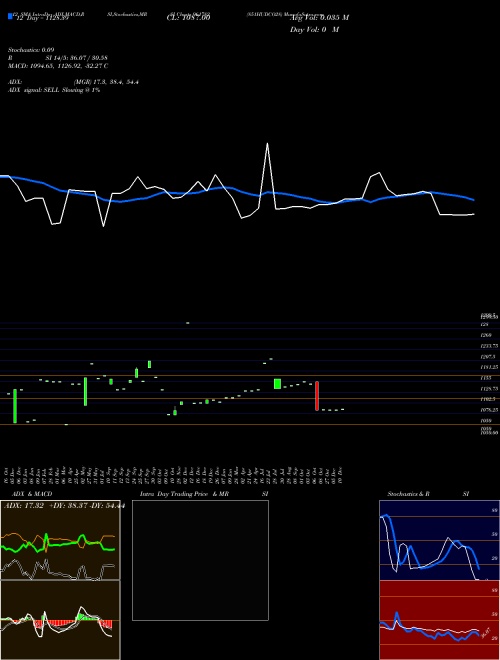The height and width of the screenshot is (660, 500).
Task: Click the "Intra Day Trading Price & MR" title
Action: pyautogui.click(x=184, y=494)
